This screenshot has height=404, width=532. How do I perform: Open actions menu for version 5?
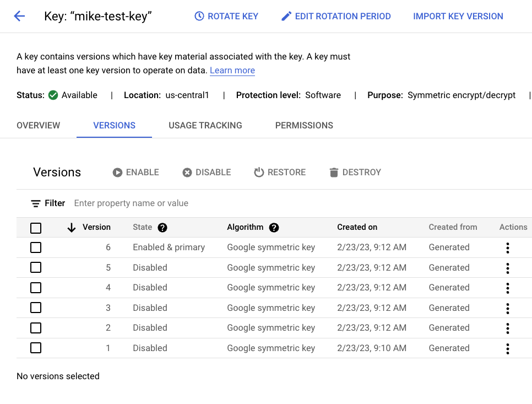pyautogui.click(x=508, y=268)
